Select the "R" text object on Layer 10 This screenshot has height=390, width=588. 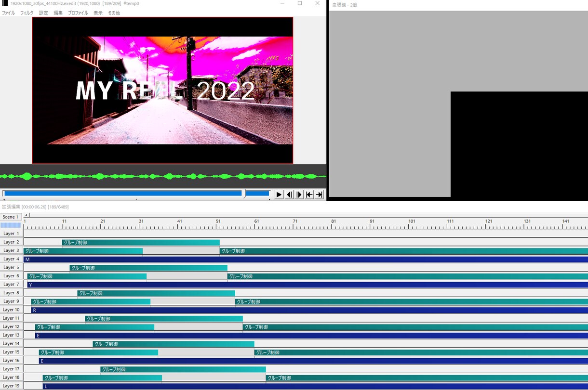click(309, 310)
